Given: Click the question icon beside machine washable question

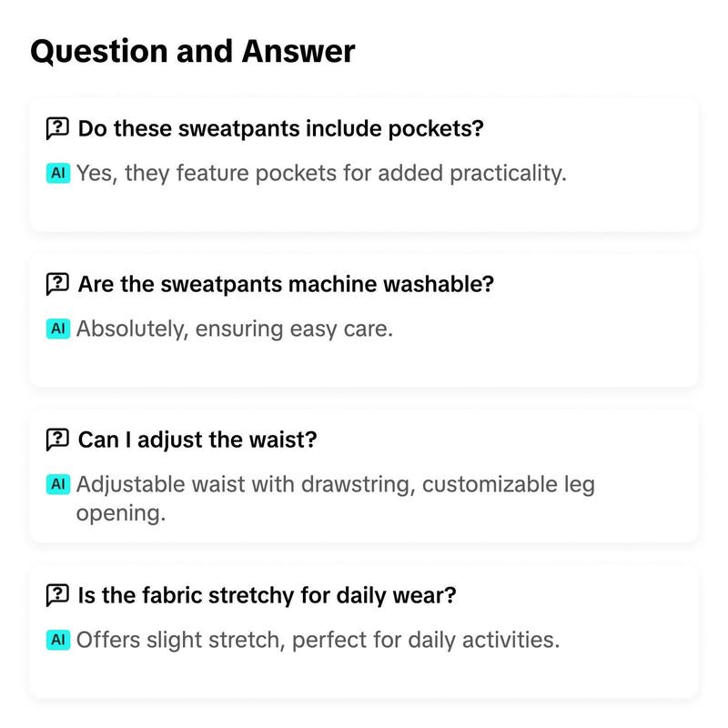Looking at the screenshot, I should click(x=57, y=284).
